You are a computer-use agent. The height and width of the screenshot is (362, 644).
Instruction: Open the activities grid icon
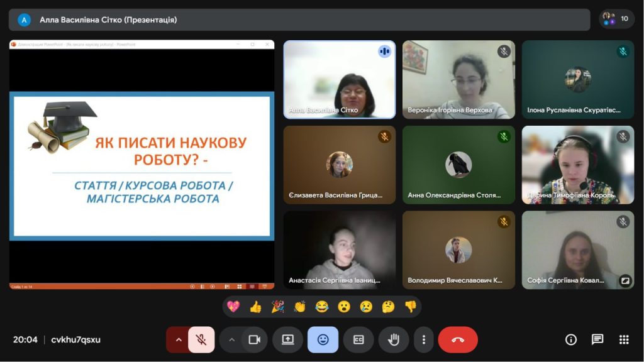click(624, 339)
